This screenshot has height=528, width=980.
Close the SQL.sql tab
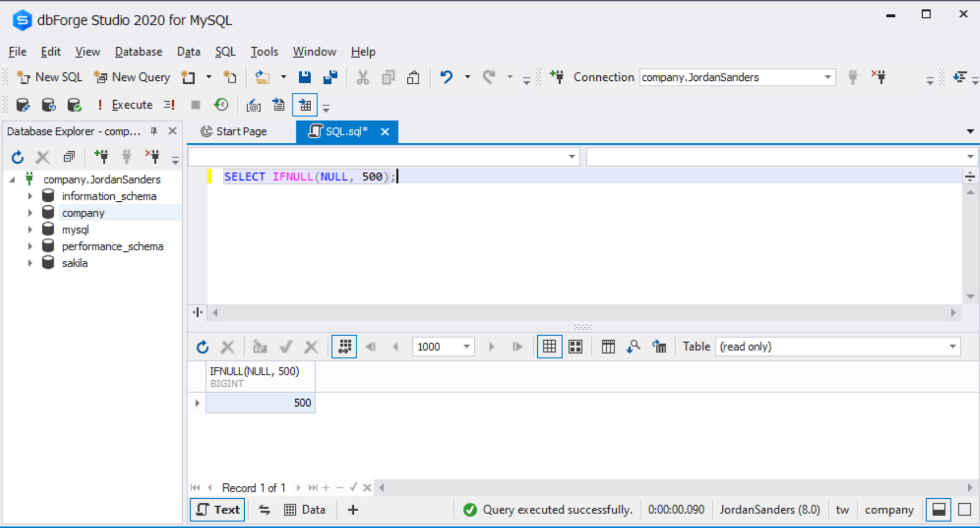tap(385, 132)
